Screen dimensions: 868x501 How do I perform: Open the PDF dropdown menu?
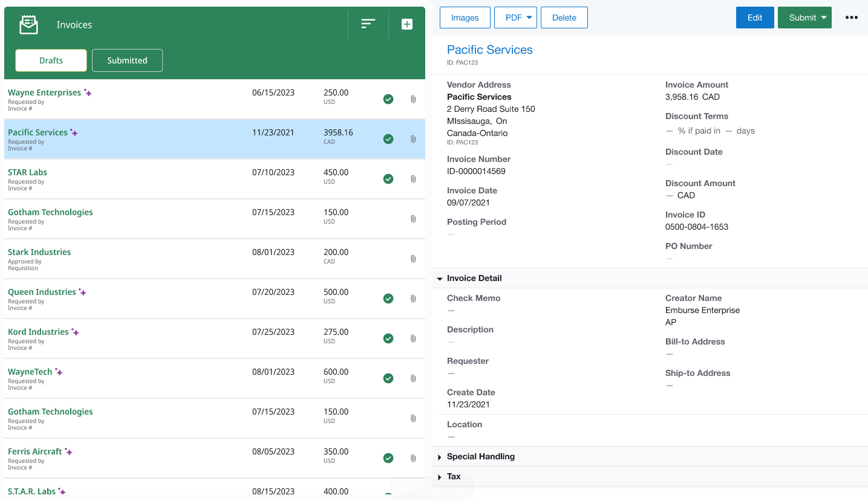pos(515,18)
